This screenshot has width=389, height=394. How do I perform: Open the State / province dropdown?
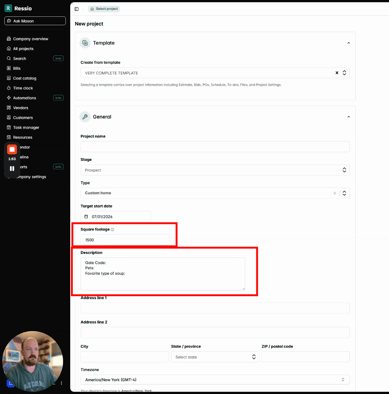215,357
